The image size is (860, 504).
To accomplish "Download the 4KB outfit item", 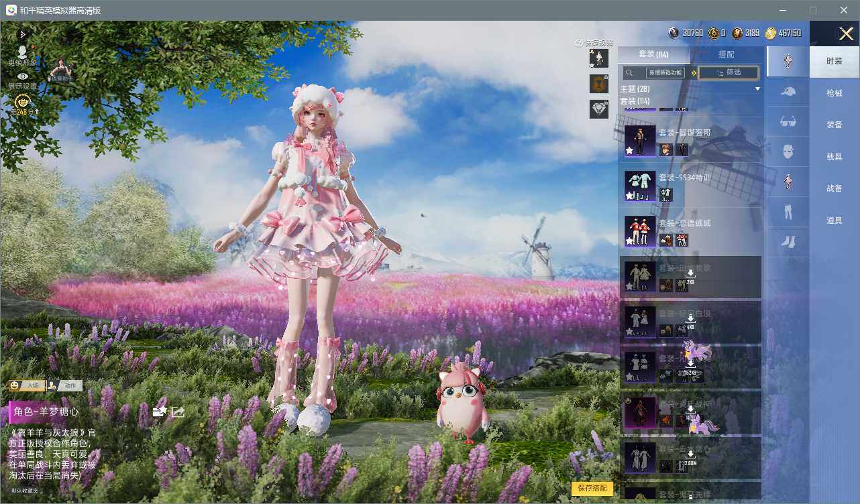I will pyautogui.click(x=690, y=318).
